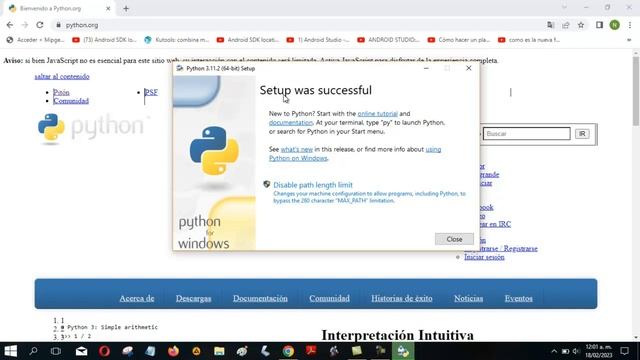Click the translate page icon in Chrome

(551, 25)
